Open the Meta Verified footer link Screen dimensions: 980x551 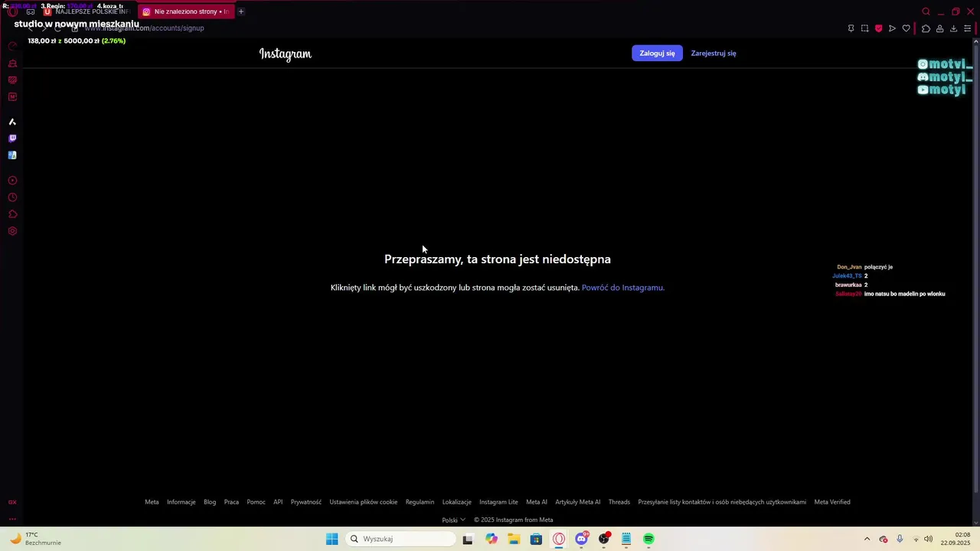pyautogui.click(x=832, y=502)
